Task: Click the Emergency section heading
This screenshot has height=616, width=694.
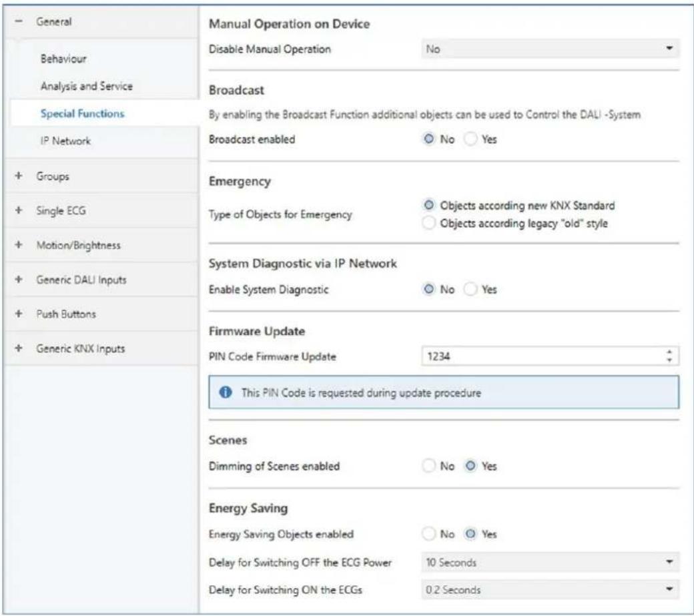Action: point(240,182)
